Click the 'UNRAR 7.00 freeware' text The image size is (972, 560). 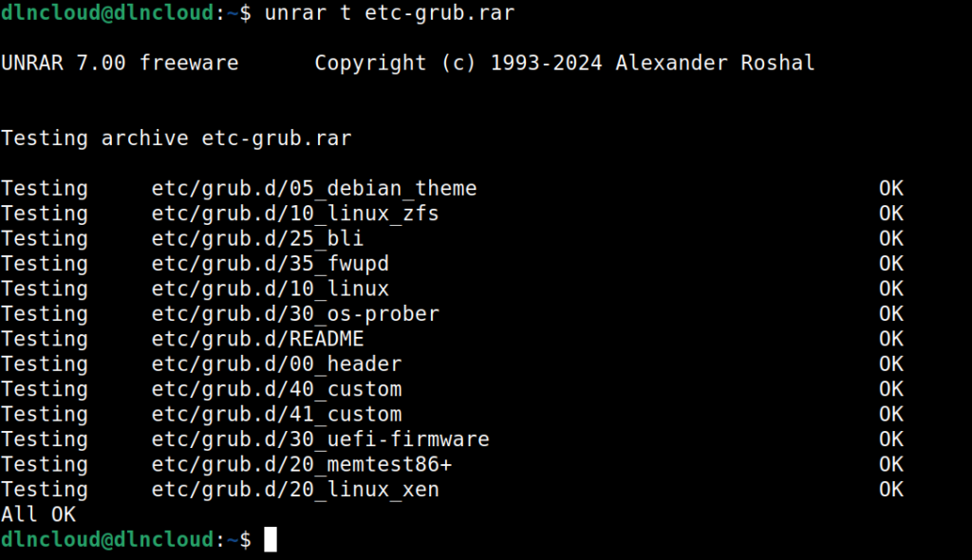coord(120,63)
